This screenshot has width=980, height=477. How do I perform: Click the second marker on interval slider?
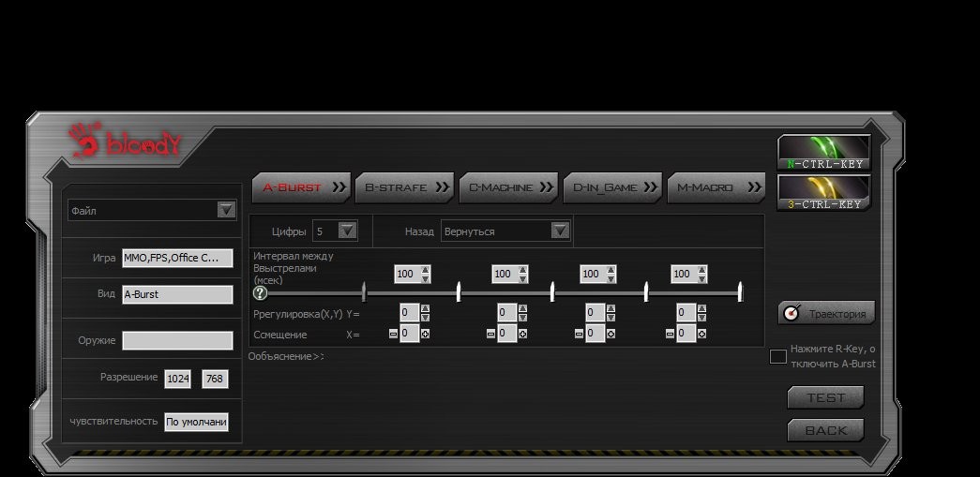pyautogui.click(x=458, y=292)
